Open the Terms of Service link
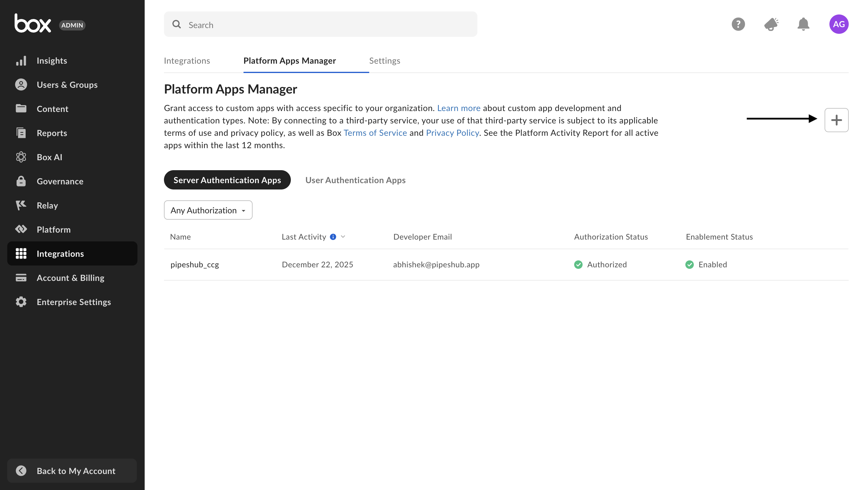This screenshot has width=868, height=490. coord(375,132)
